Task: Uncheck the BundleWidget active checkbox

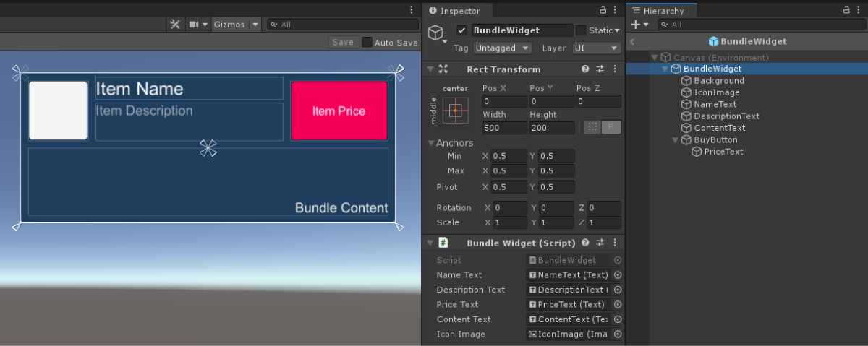Action: pyautogui.click(x=461, y=30)
